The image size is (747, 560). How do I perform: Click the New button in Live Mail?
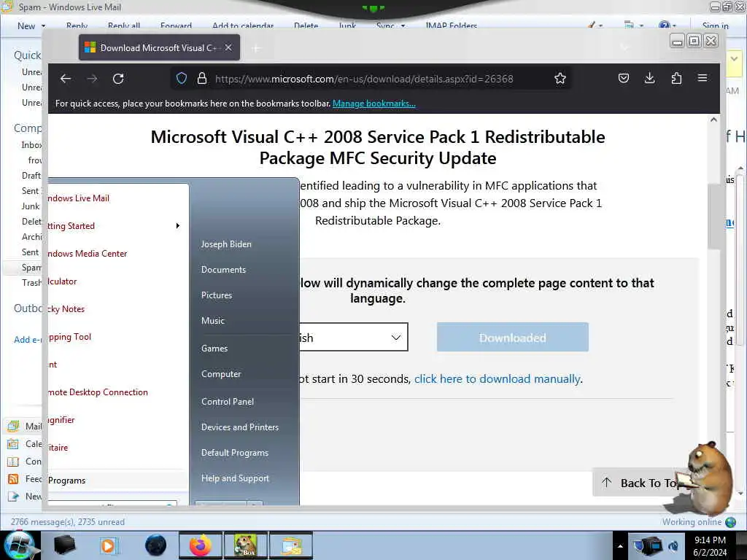pyautogui.click(x=26, y=26)
